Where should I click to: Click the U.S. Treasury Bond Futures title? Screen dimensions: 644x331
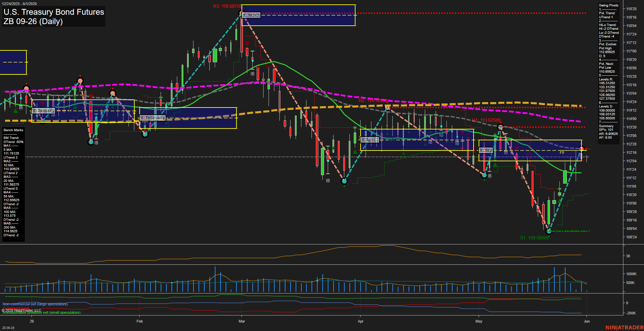tap(54, 12)
